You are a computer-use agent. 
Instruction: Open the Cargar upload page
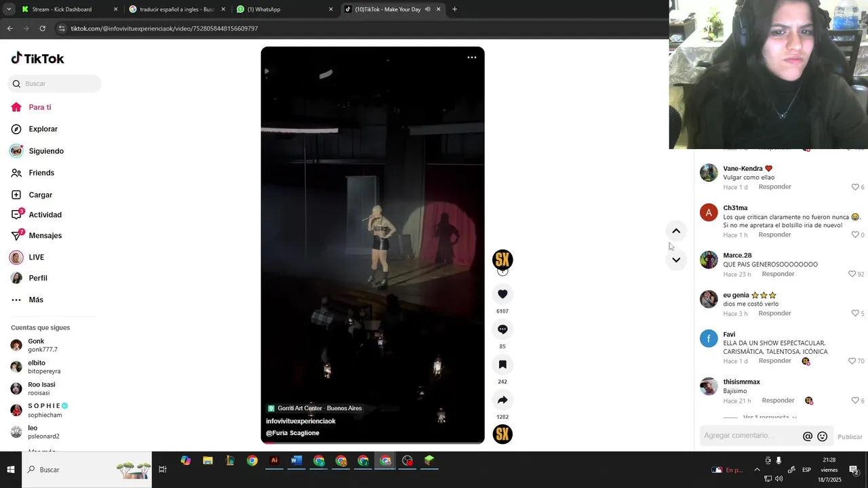click(40, 195)
